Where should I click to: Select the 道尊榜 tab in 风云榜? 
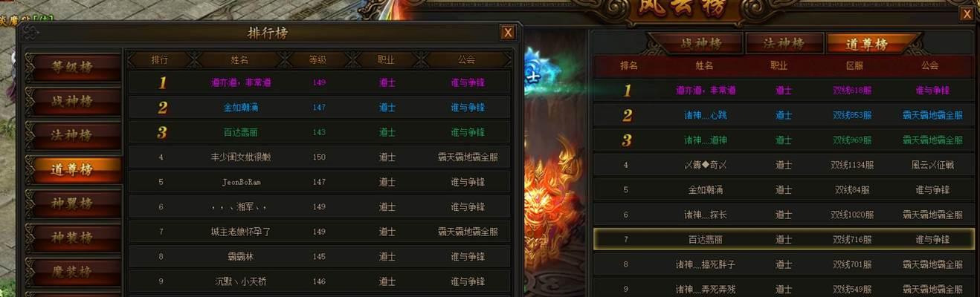[x=867, y=44]
